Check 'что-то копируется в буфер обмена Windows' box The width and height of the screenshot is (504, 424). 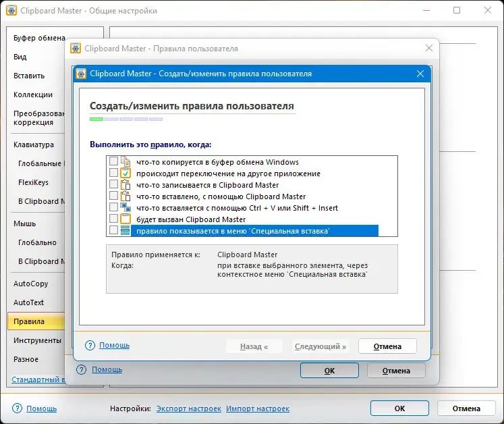point(113,161)
